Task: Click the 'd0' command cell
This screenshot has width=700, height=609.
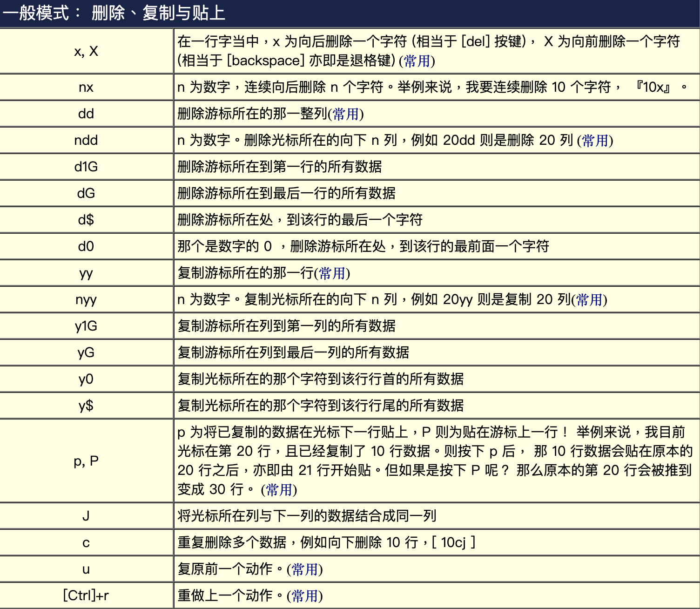Action: coord(86,246)
